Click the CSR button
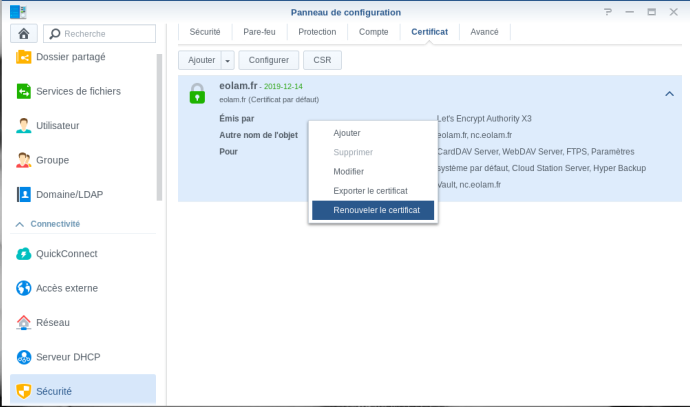690x407 pixels. [x=322, y=60]
